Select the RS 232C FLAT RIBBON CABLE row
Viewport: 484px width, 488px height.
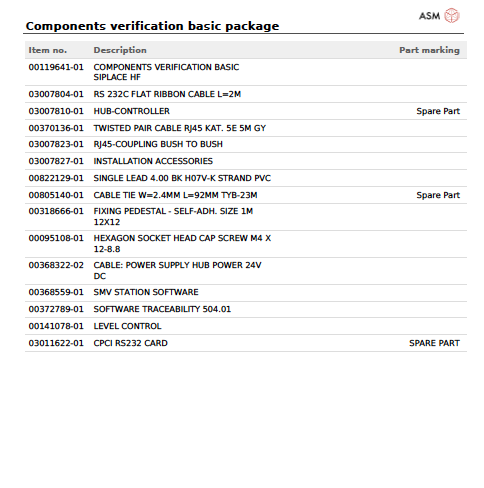pos(246,94)
